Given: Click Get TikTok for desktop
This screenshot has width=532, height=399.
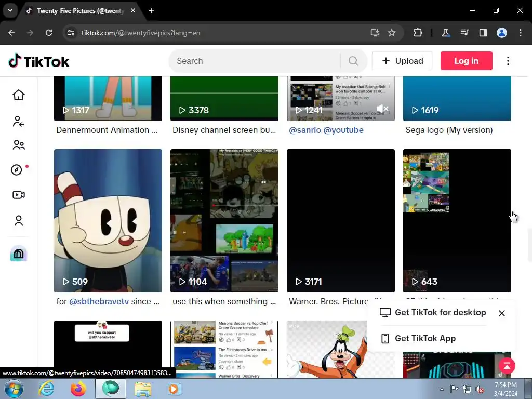Looking at the screenshot, I should coord(433,312).
